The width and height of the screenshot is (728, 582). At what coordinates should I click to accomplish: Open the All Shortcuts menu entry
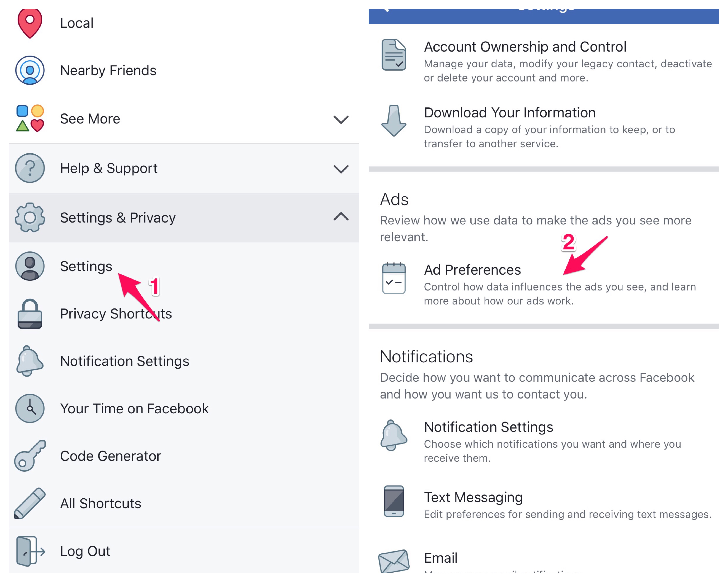[x=100, y=503]
